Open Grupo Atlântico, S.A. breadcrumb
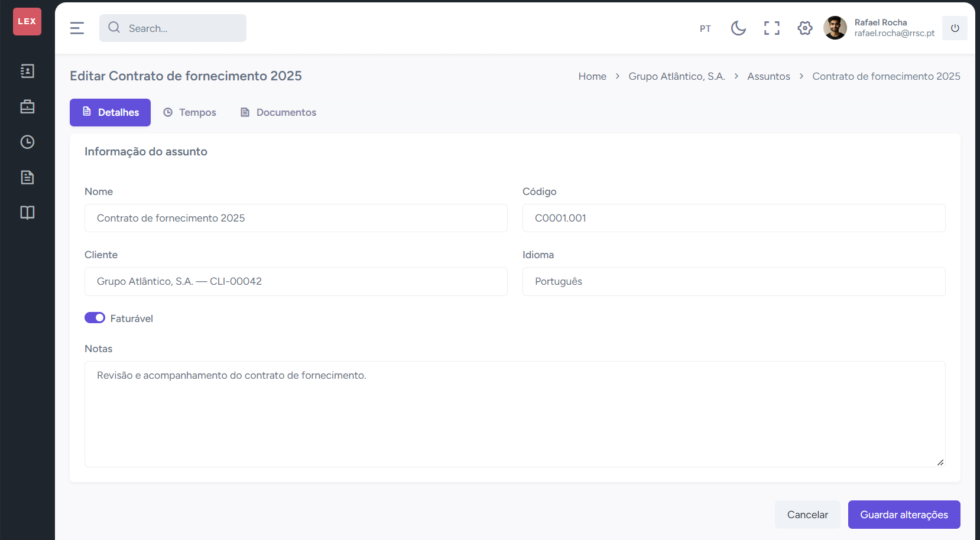Screen dimensions: 980x540 [x=677, y=76]
